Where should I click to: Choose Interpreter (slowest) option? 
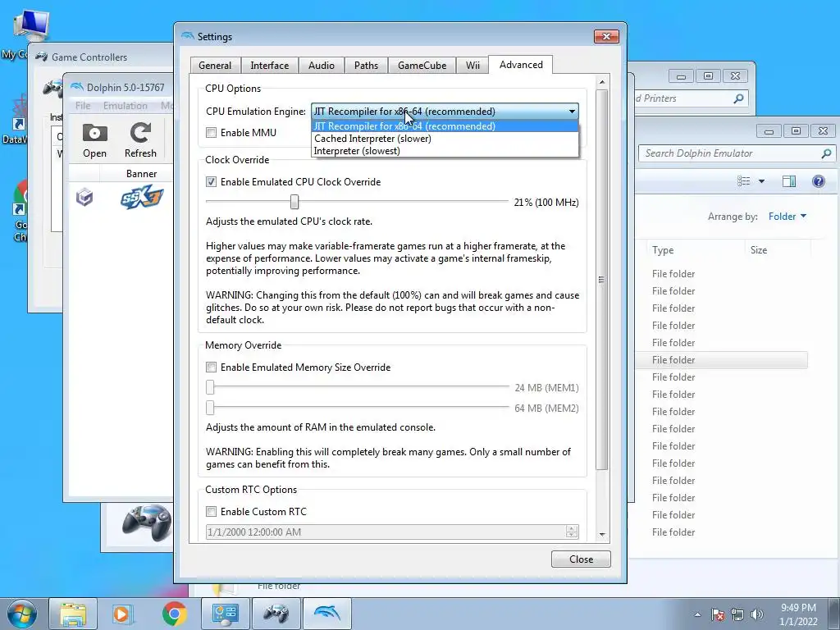coord(445,151)
